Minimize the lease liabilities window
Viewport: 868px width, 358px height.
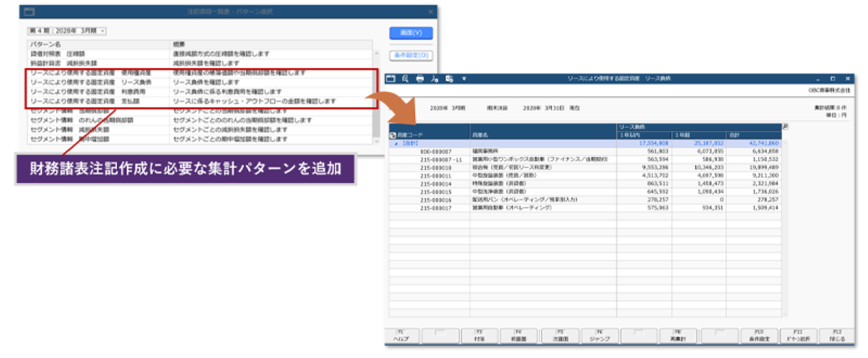(x=820, y=78)
